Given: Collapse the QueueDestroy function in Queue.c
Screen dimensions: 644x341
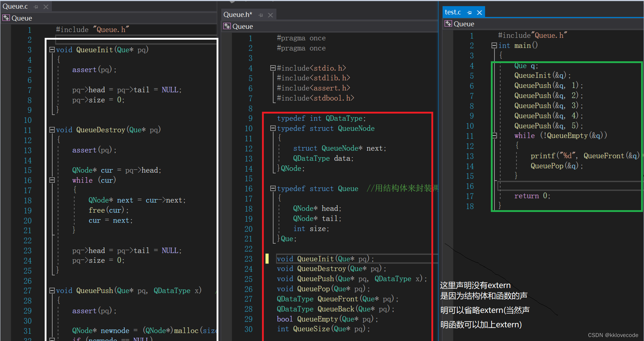Looking at the screenshot, I should click(52, 129).
